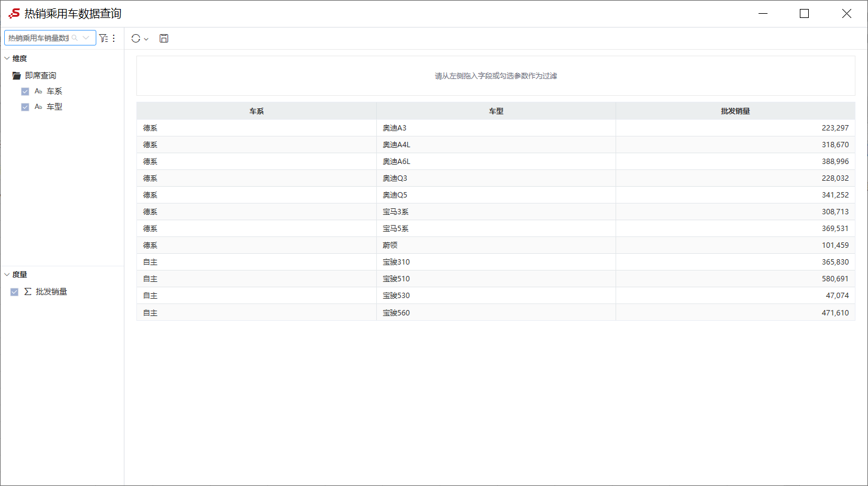The image size is (868, 486).
Task: Click the sales value 318,670
Action: coord(835,145)
